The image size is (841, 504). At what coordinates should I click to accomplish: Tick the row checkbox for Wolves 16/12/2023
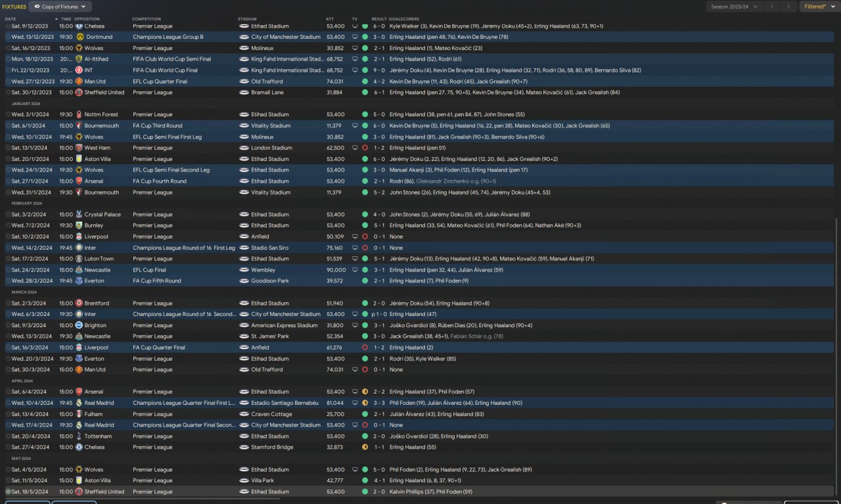[8, 49]
